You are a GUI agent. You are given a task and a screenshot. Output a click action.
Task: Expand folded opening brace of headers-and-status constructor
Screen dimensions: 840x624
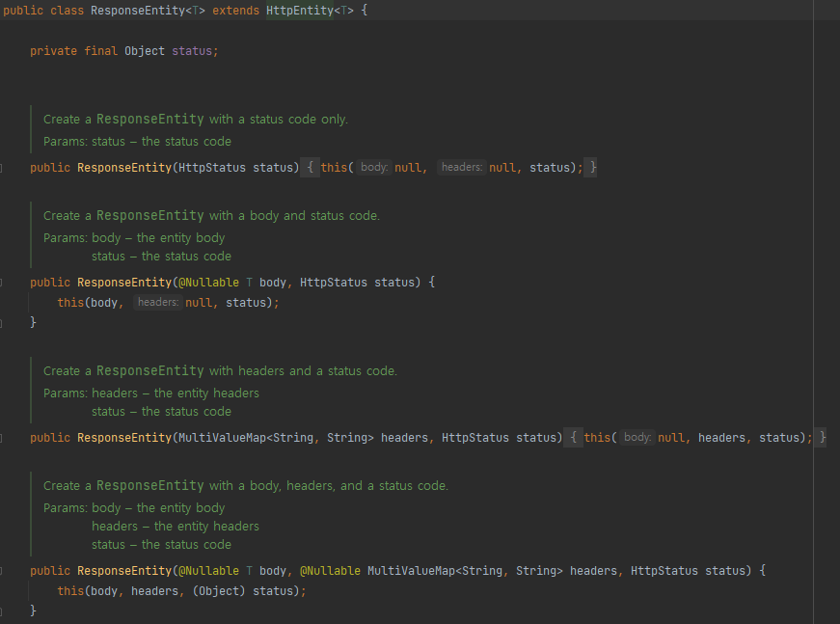[x=573, y=438]
